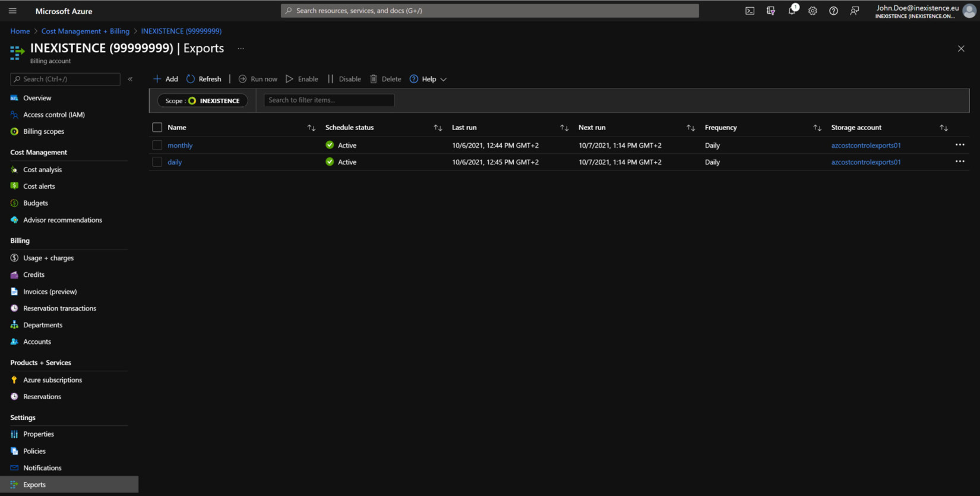Click Disable in the toolbar
Image resolution: width=980 pixels, height=496 pixels.
click(344, 79)
